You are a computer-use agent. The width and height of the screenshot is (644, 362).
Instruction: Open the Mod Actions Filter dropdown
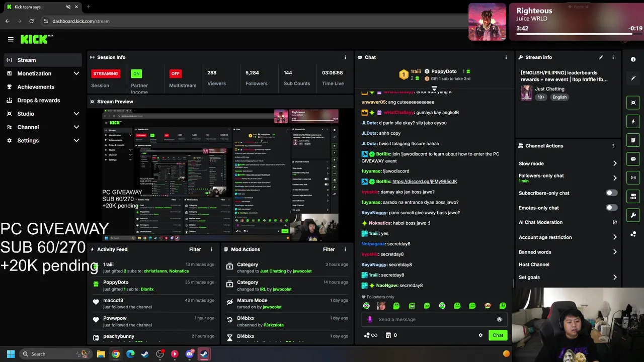coord(329,249)
